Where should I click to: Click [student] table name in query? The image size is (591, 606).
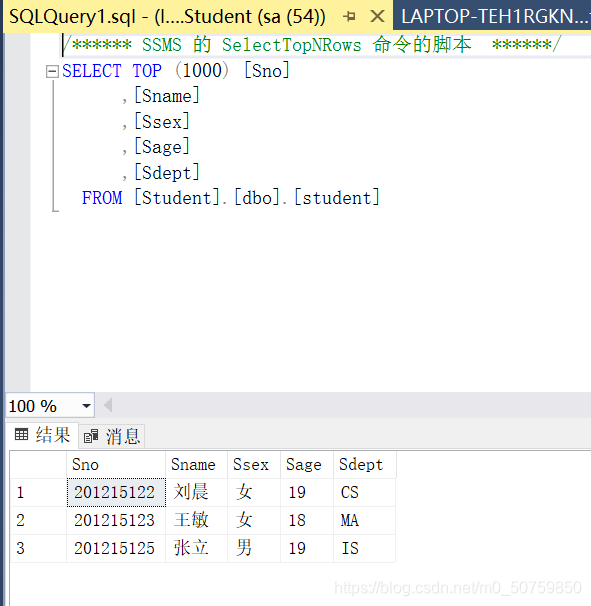click(x=337, y=198)
